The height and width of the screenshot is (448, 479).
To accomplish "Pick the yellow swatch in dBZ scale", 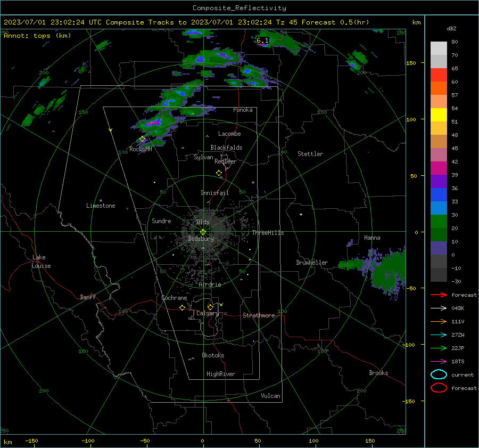I will pos(439,115).
